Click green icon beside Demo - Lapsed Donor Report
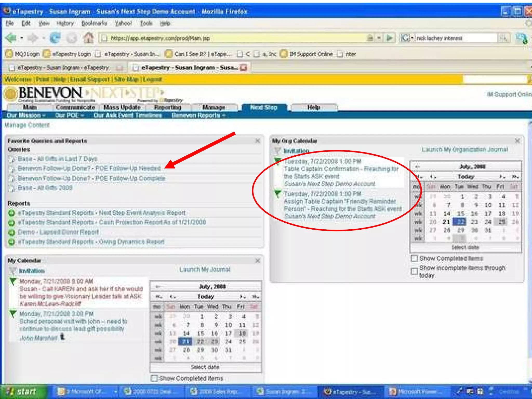The width and height of the screenshot is (532, 399). click(x=11, y=232)
